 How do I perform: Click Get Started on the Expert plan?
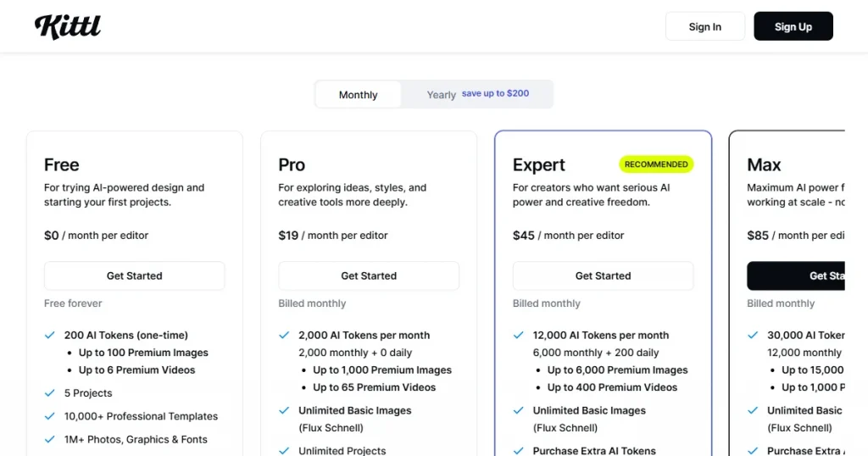[603, 275]
